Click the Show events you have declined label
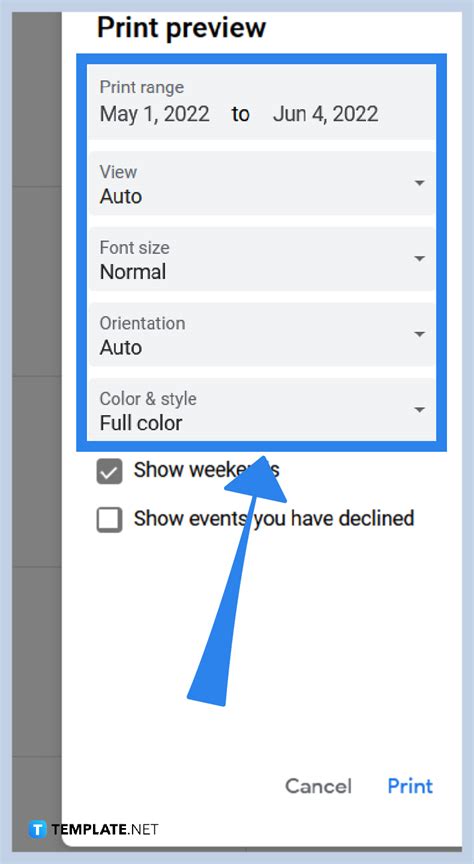The width and height of the screenshot is (474, 864). click(273, 518)
